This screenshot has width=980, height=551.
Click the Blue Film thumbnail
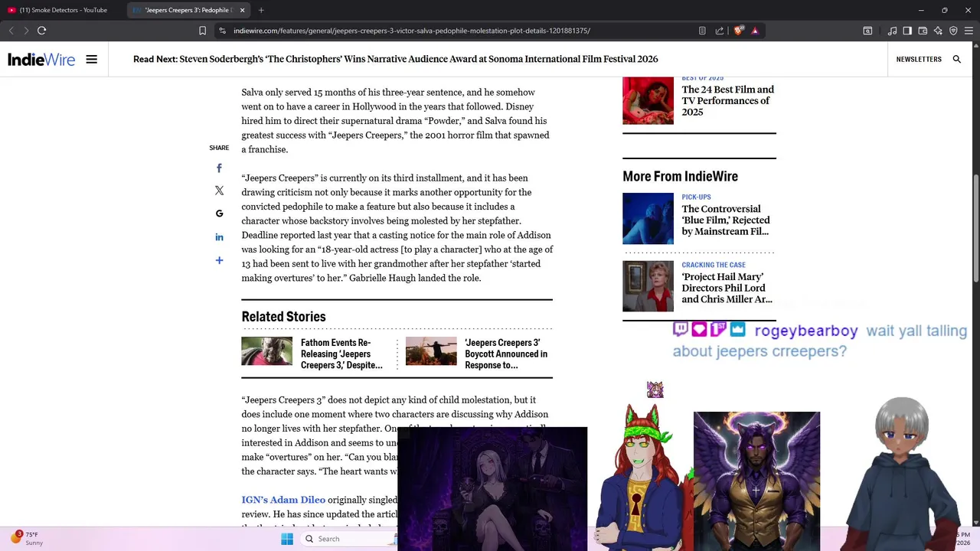pyautogui.click(x=648, y=219)
